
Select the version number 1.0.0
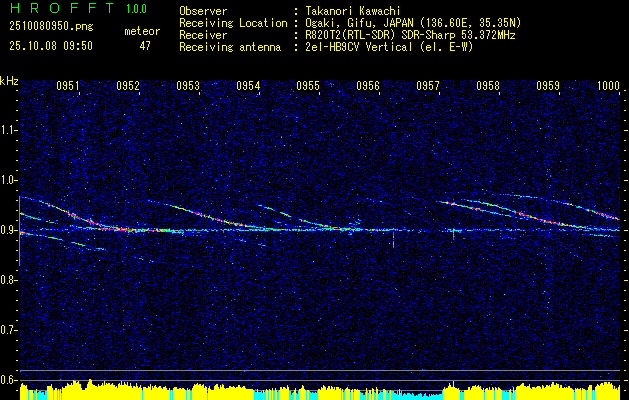[x=136, y=9]
